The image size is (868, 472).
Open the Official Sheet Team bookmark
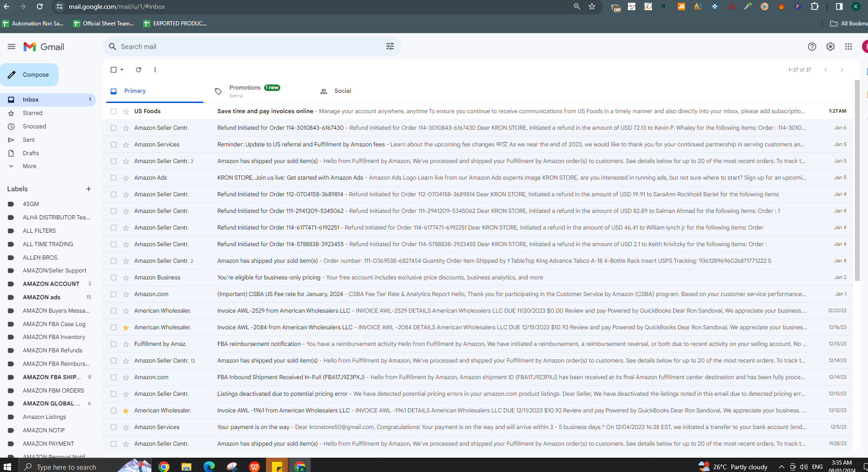point(104,24)
